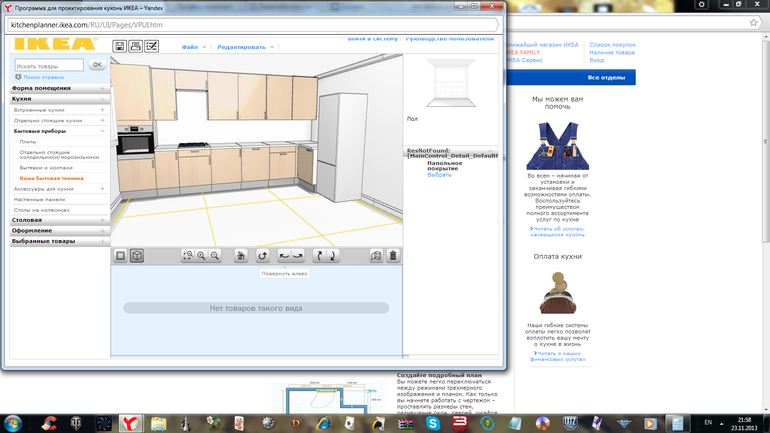
Task: Switch to 2D plan view
Action: coord(121,256)
